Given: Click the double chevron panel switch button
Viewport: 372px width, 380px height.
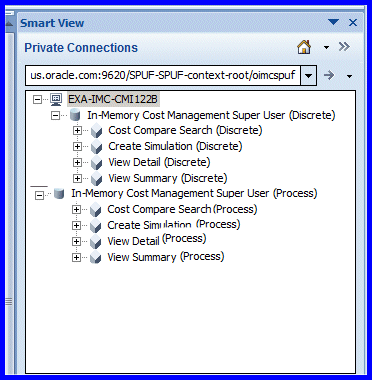Looking at the screenshot, I should 344,47.
